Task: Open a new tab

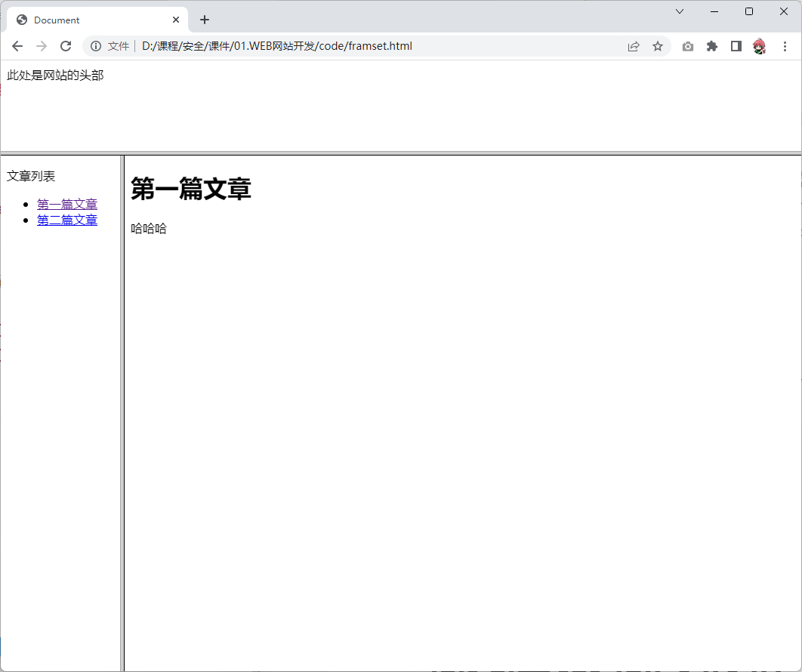Action: click(205, 20)
